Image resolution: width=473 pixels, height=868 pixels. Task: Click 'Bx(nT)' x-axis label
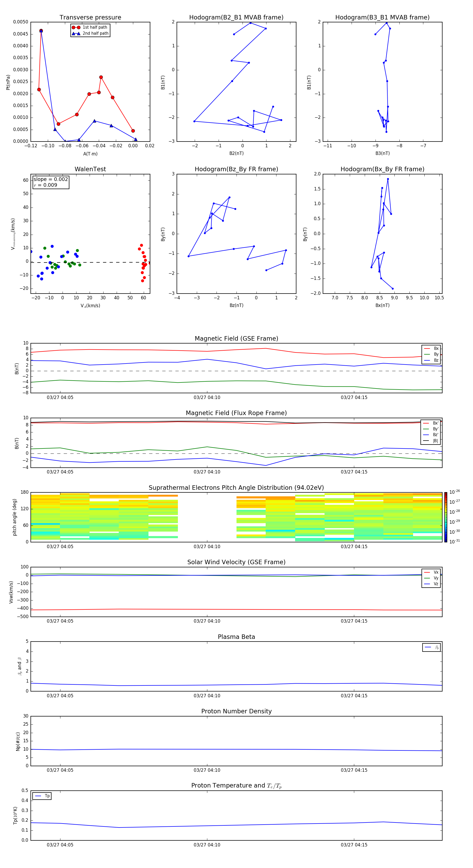[x=382, y=306]
